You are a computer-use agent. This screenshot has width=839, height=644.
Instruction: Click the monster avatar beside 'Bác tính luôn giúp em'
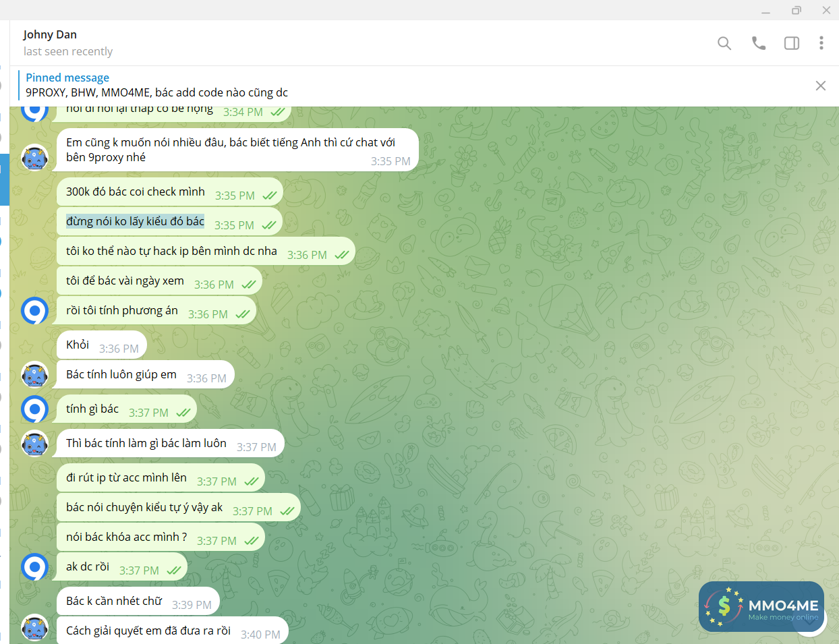click(35, 374)
